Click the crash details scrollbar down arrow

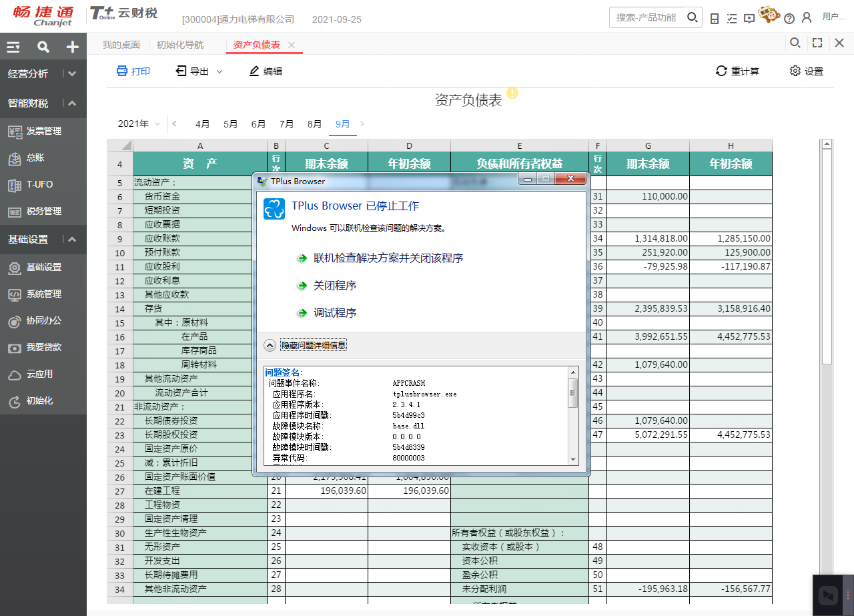pos(572,459)
